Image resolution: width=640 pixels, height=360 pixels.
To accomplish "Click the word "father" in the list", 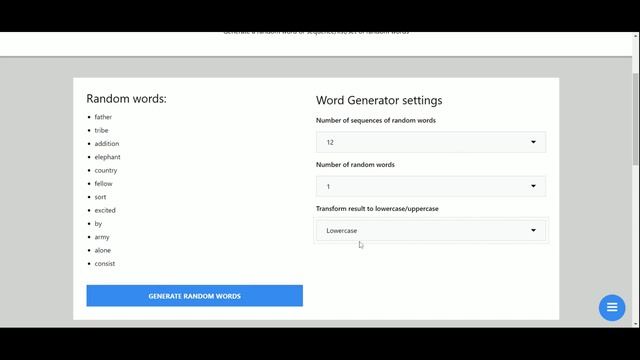I will point(103,117).
